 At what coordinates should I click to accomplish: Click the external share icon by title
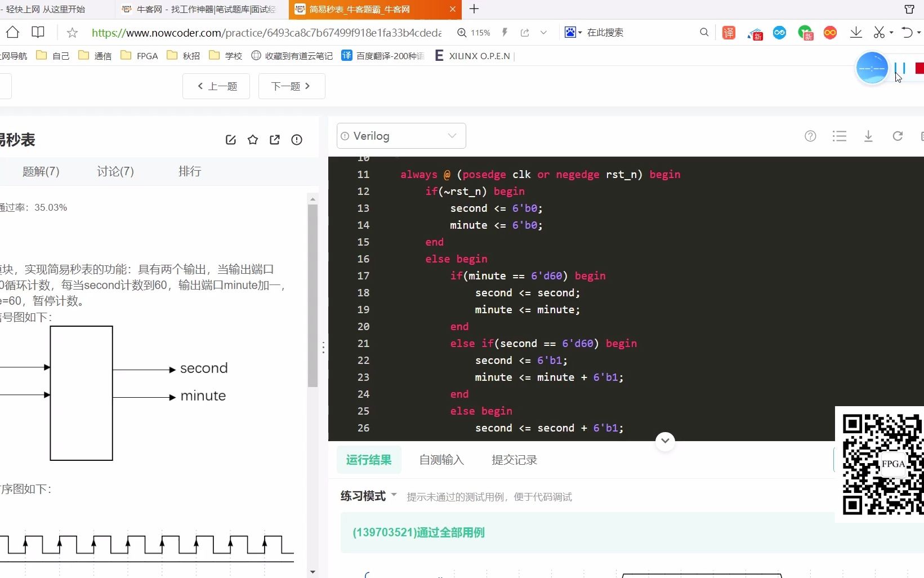point(275,140)
